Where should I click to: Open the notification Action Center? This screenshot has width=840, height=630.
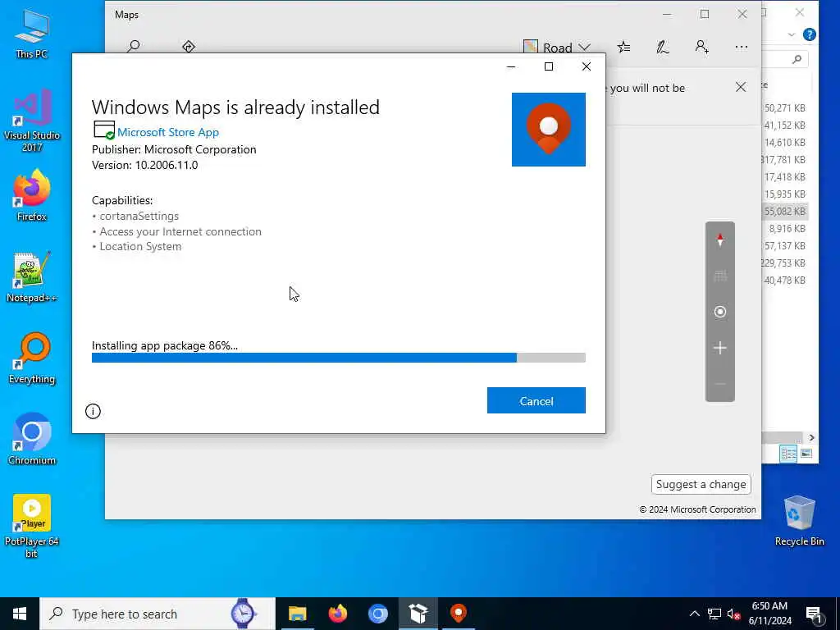815,615
